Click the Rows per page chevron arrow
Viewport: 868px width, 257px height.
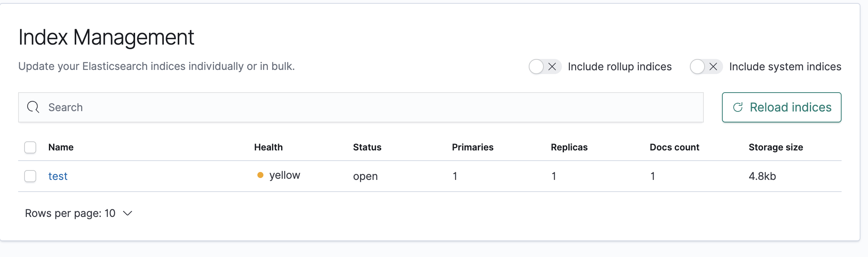(x=128, y=213)
